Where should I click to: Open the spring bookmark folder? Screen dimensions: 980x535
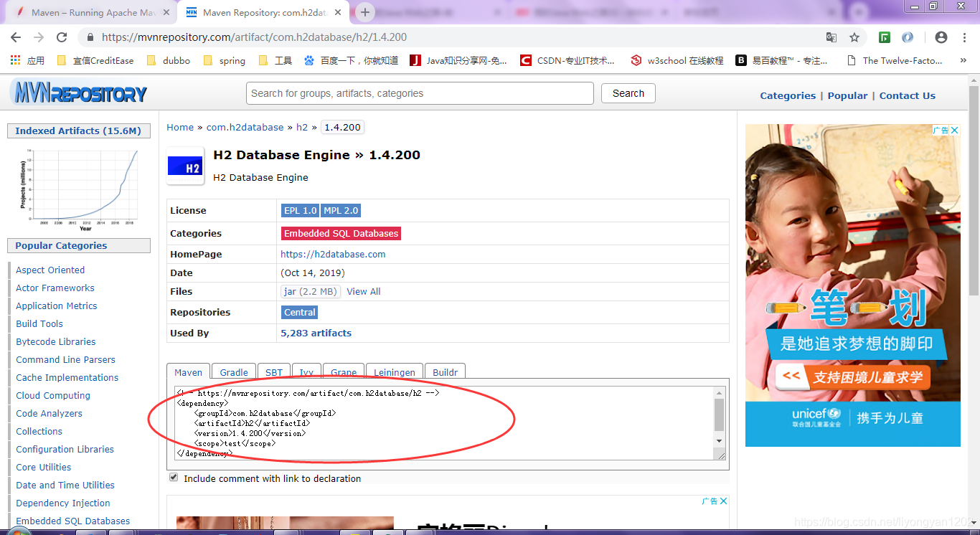[225, 60]
